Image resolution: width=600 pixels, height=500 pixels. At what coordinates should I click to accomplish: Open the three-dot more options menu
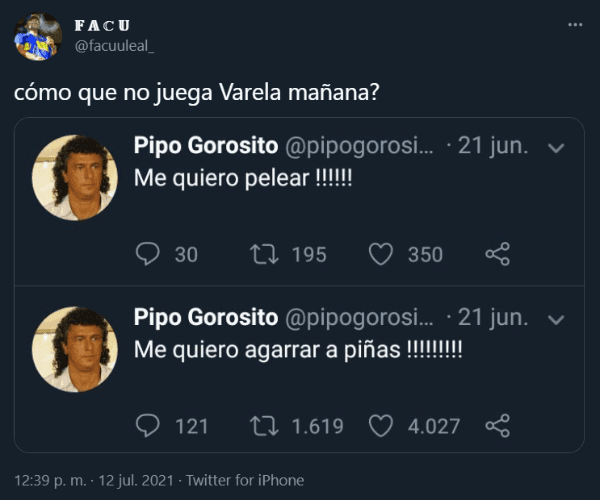(575, 24)
